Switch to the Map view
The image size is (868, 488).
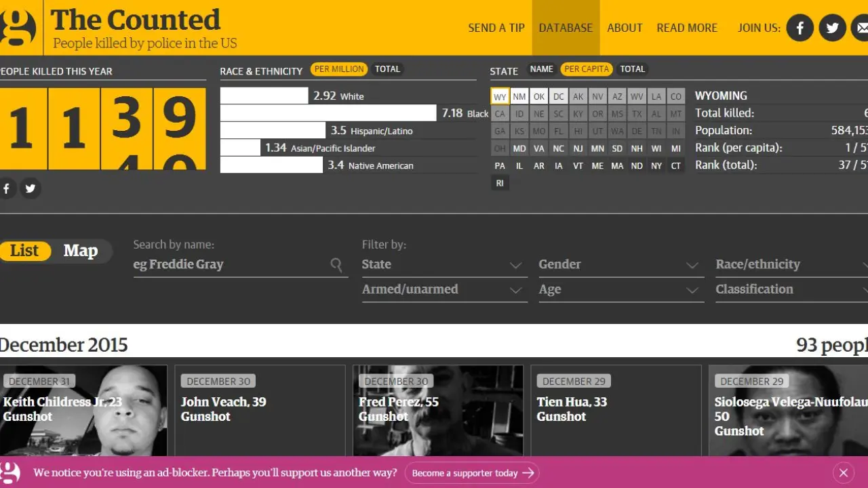81,251
